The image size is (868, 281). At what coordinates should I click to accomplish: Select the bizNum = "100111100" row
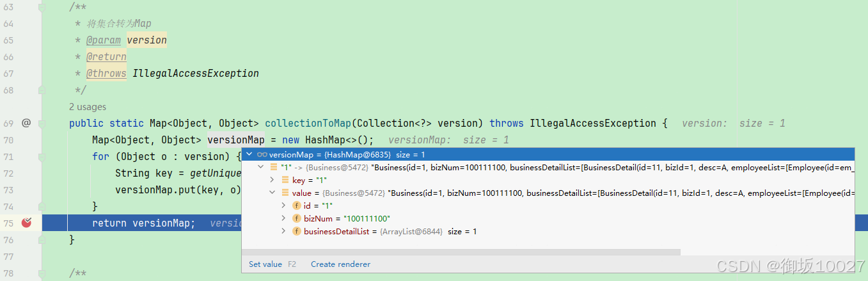click(548, 218)
